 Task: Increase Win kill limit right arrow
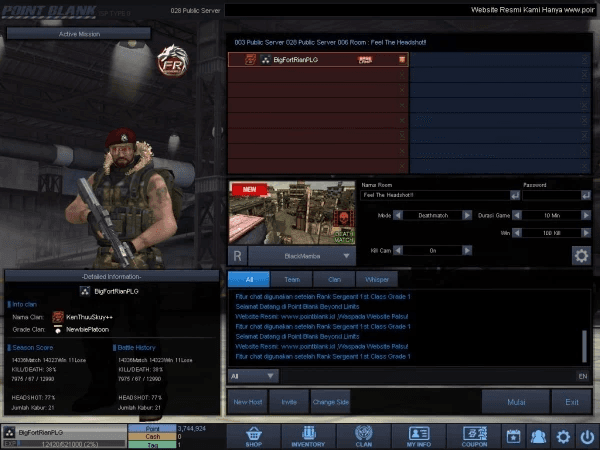[586, 233]
